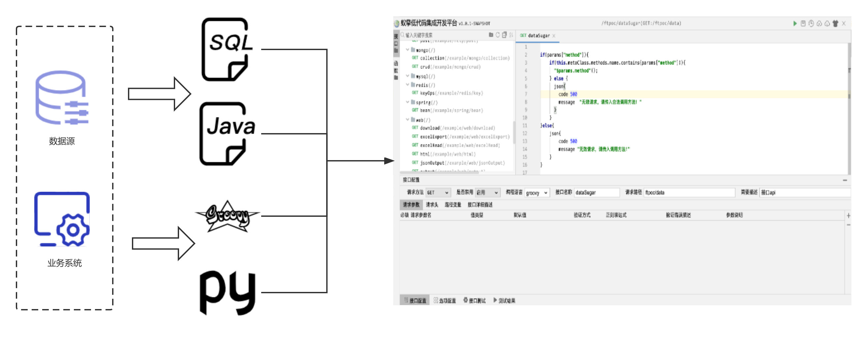The width and height of the screenshot is (868, 342).
Task: Run the dataSugar interface with green play icon
Action: click(x=795, y=23)
